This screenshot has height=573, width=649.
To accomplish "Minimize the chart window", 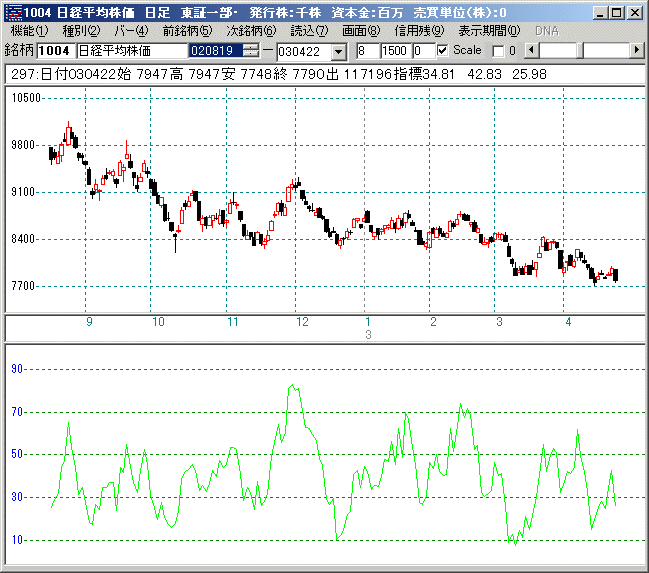I will click(x=601, y=13).
